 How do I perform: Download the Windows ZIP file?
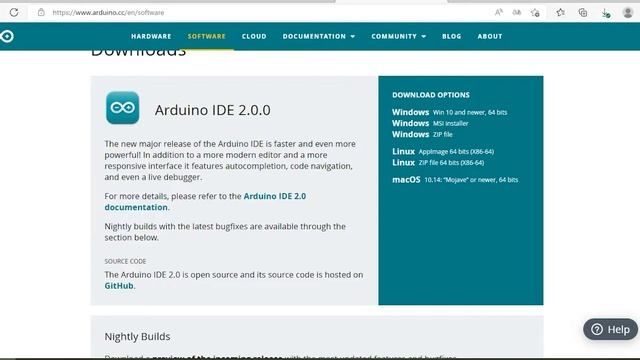[422, 134]
